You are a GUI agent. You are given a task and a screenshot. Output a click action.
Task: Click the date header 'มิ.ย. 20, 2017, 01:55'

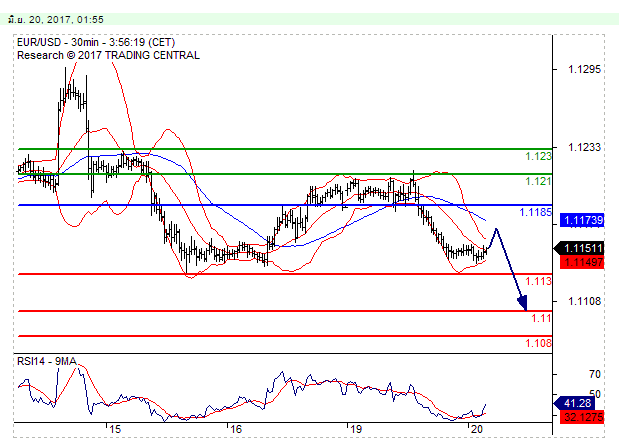[x=56, y=19]
